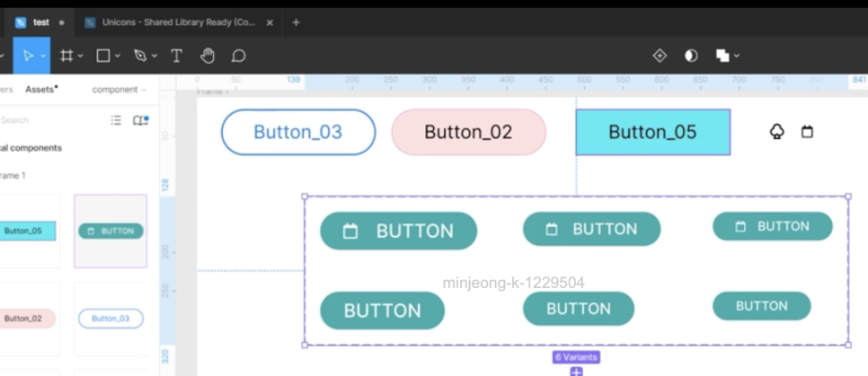Add a new variant with plus button
Viewport: 868px width, 376px height.
tap(576, 372)
